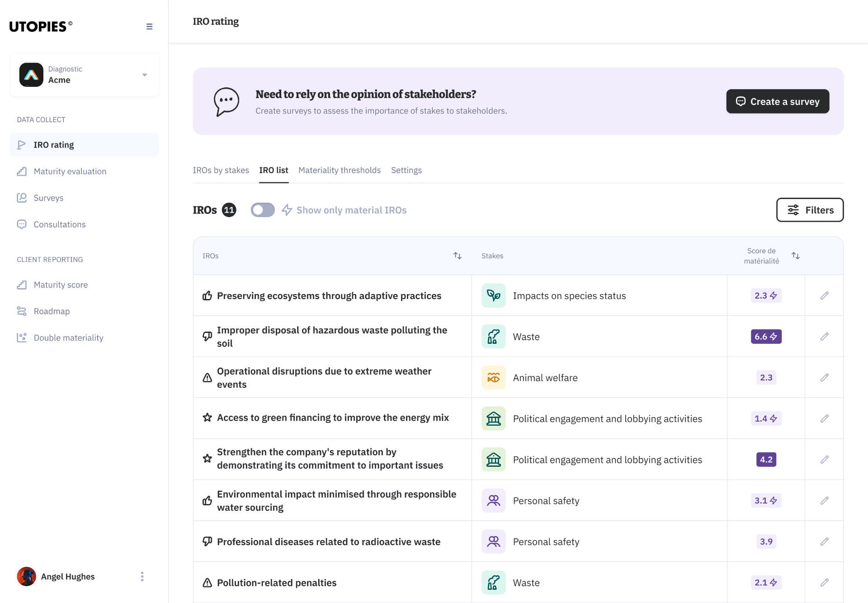Click the 3.9 materiality score
This screenshot has height=603, width=868.
coord(766,541)
